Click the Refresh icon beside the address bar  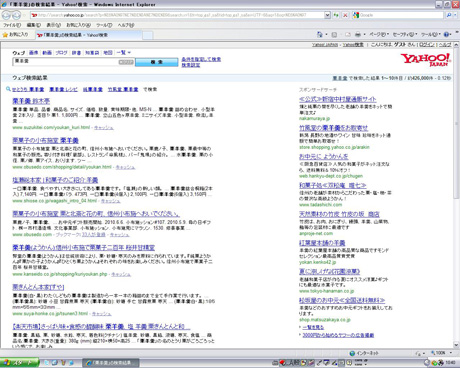336,15
